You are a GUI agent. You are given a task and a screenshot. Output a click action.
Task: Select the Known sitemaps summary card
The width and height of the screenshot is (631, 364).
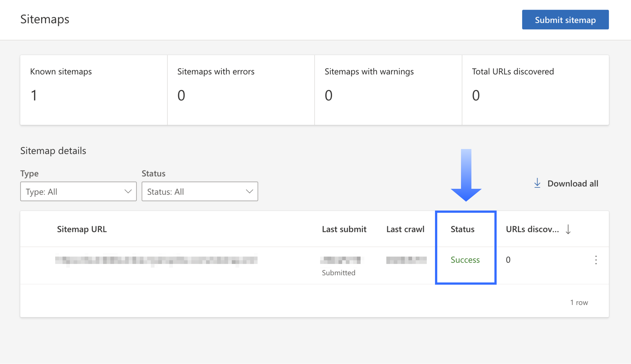point(94,90)
